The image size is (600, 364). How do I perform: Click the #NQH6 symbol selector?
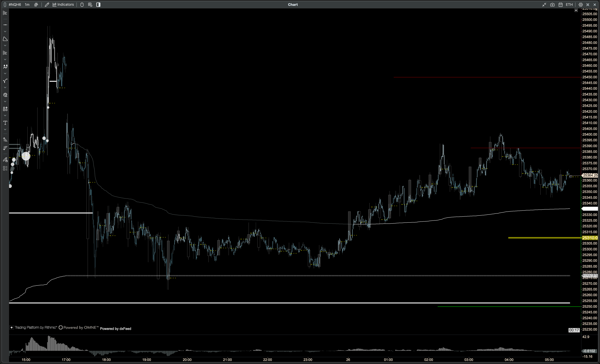point(15,5)
